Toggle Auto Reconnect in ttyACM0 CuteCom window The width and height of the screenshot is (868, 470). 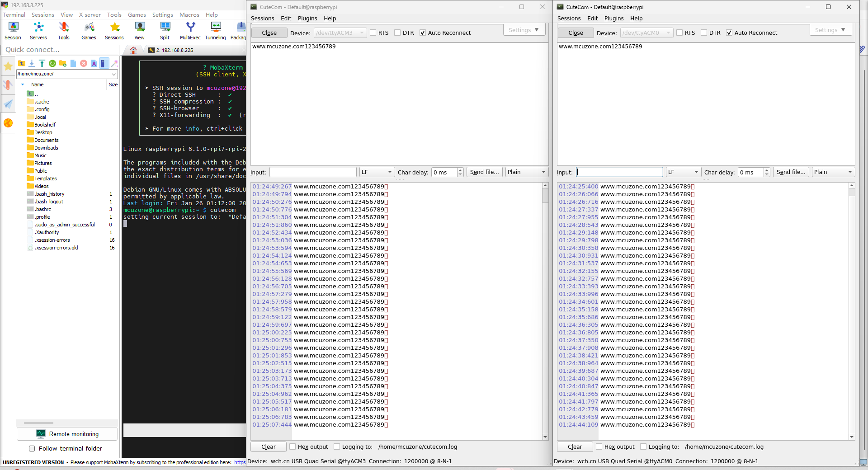point(729,33)
